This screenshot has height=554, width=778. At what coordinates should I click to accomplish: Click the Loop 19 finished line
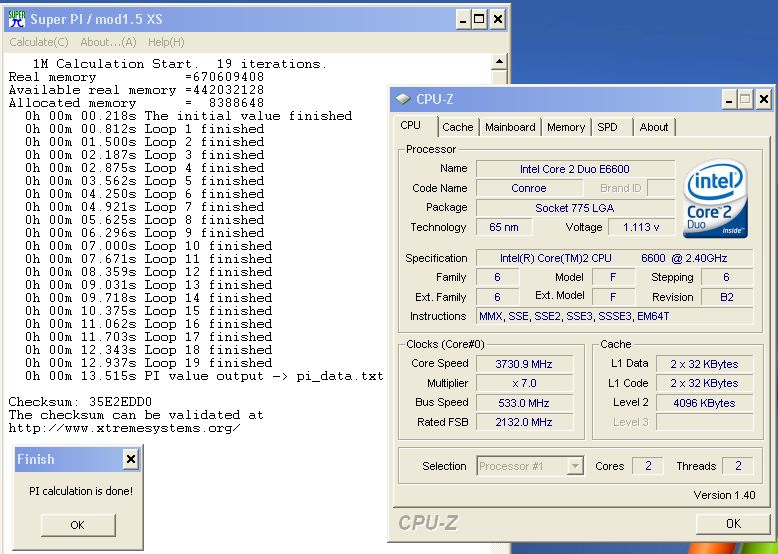tap(148, 363)
